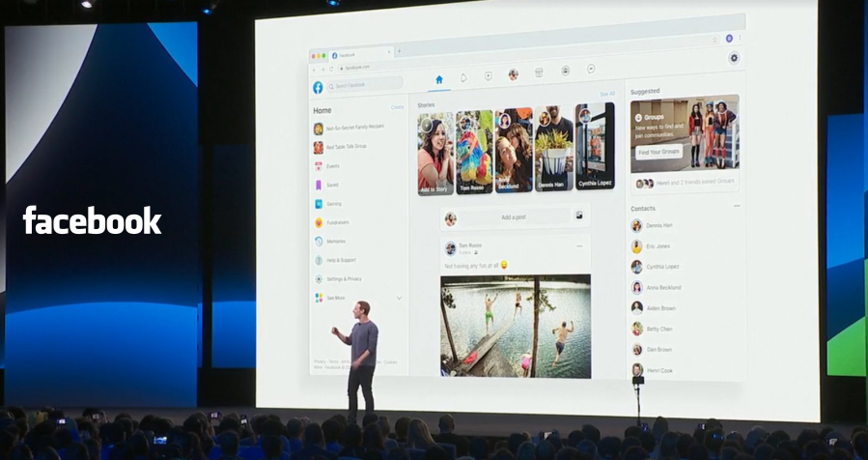Open the three-dot menu on Tom Russo's post
The image size is (868, 460).
pyautogui.click(x=579, y=246)
